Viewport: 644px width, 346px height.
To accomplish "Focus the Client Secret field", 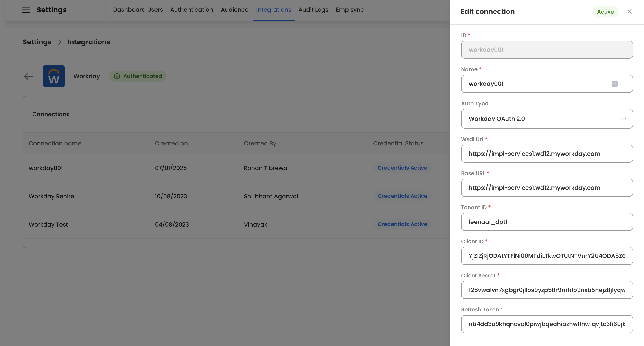I will pyautogui.click(x=546, y=290).
